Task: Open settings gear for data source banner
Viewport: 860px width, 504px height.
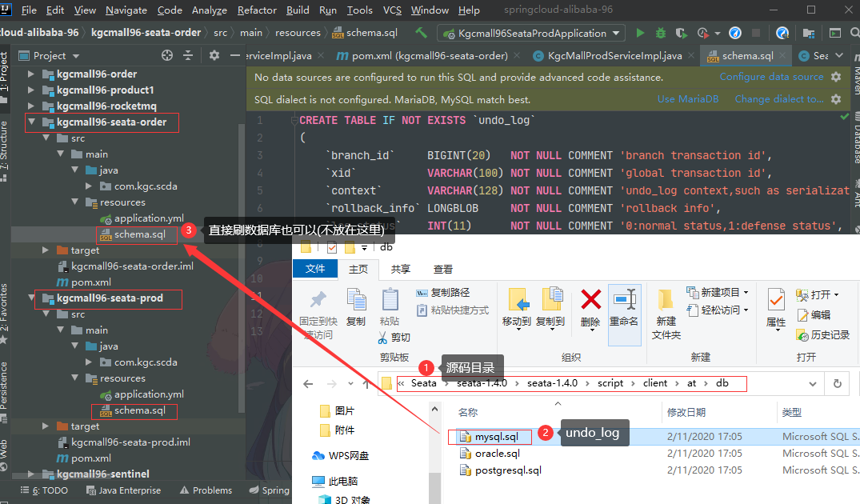Action: coord(836,77)
